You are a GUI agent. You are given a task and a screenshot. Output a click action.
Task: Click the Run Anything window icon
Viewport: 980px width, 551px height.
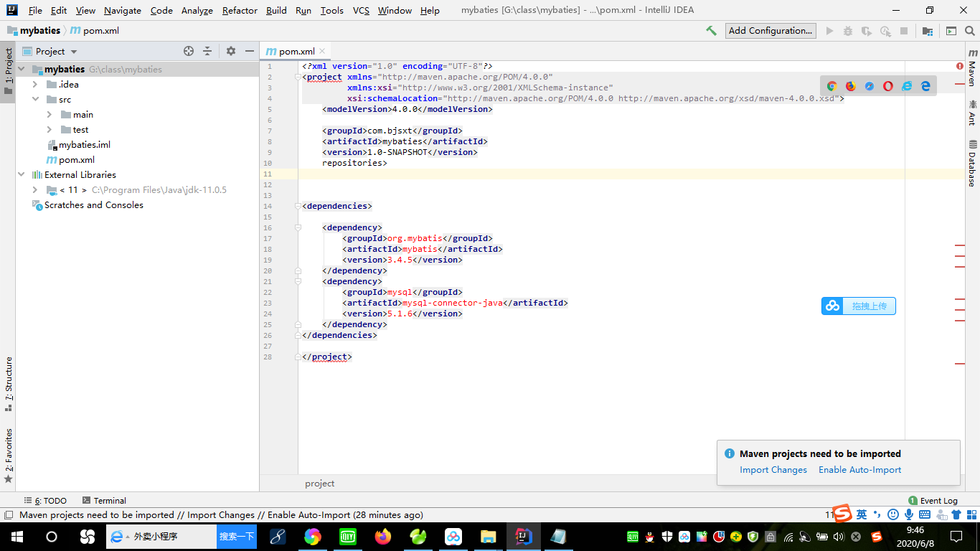(x=951, y=31)
